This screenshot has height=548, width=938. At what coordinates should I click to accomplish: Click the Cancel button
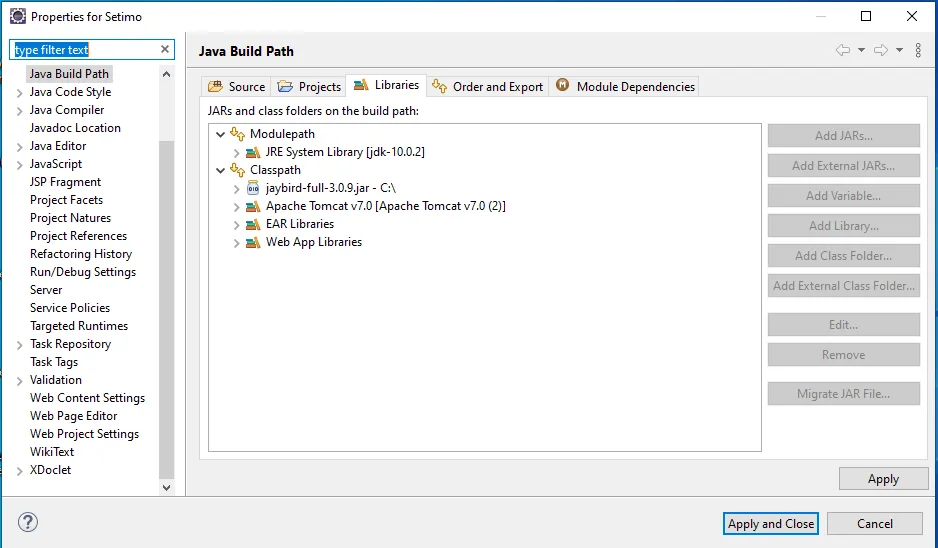874,523
